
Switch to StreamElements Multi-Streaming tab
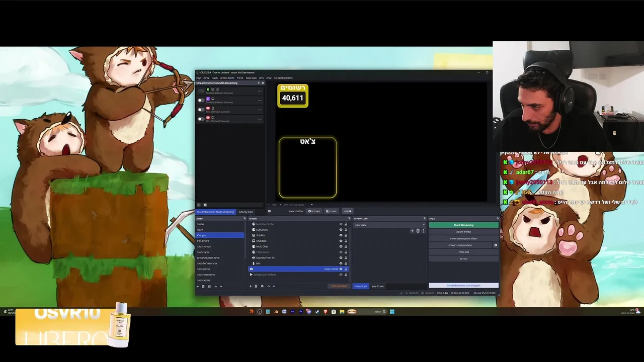point(215,212)
